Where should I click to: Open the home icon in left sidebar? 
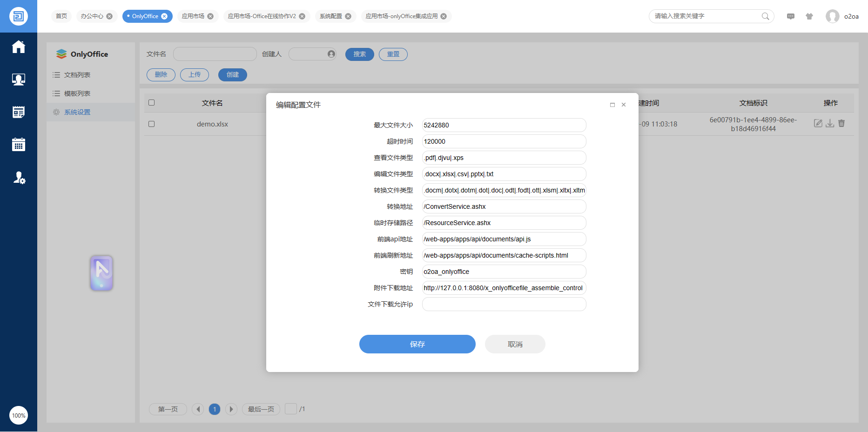coord(19,47)
